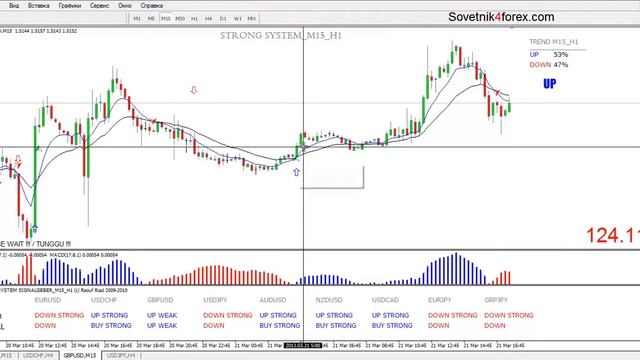
Task: Click the STRONG SYSTEM_M15_H1 chart title
Action: pos(281,36)
